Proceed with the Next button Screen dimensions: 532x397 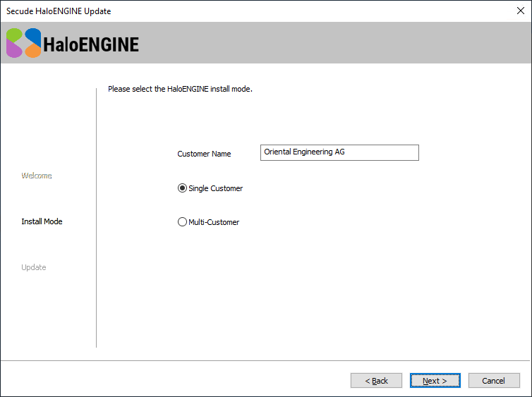pos(435,381)
